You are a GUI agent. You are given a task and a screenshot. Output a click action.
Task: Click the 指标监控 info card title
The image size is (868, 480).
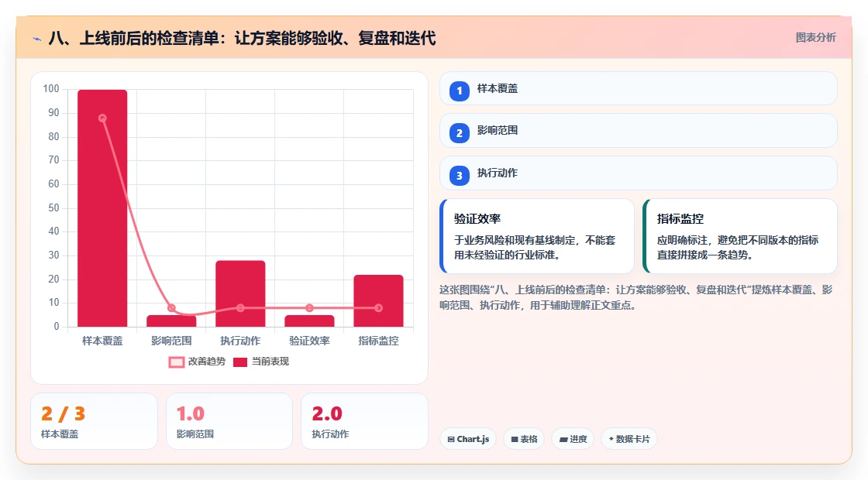coord(680,219)
